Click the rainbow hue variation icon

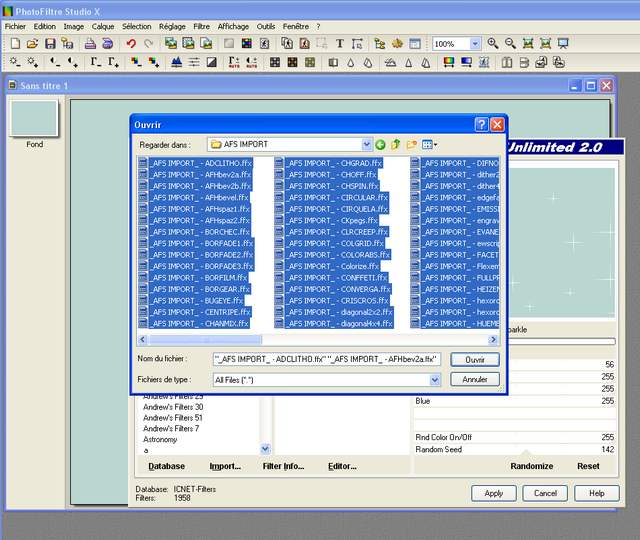point(449,62)
